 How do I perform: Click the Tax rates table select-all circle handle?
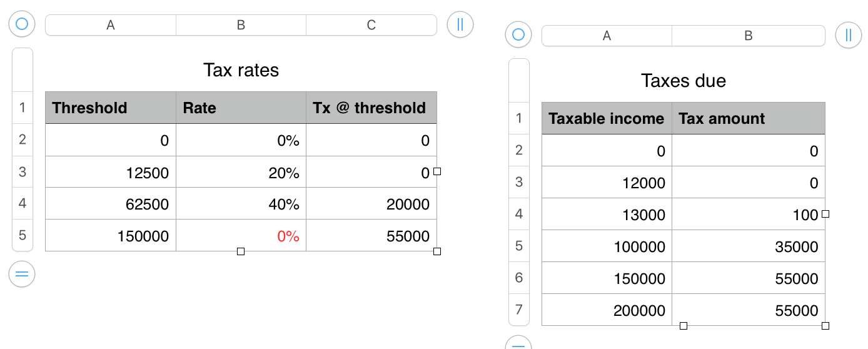click(x=22, y=24)
